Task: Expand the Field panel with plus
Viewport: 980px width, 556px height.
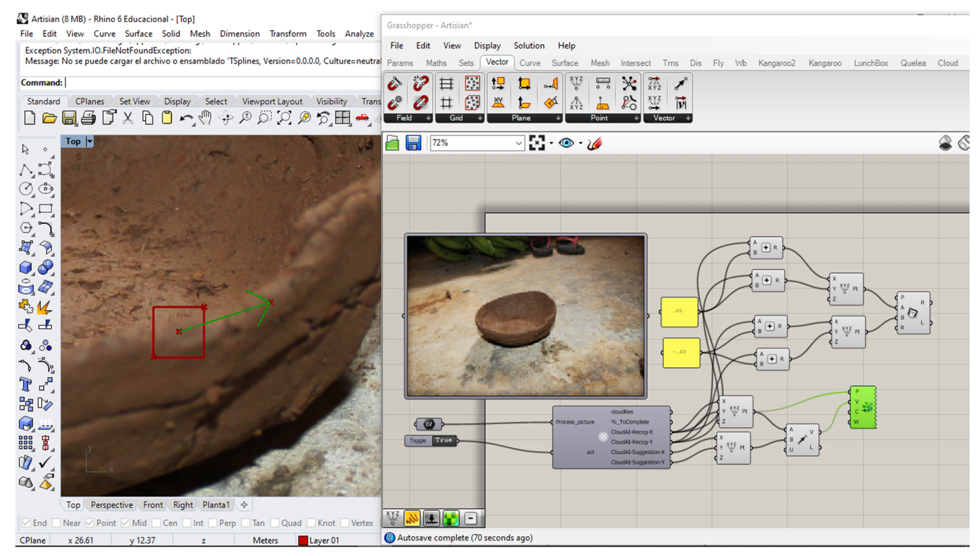Action: (428, 118)
